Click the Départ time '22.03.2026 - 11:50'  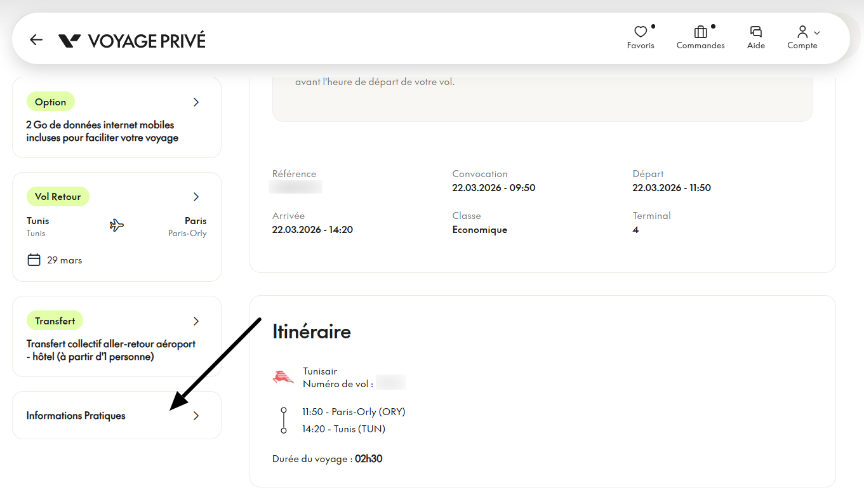(x=672, y=188)
